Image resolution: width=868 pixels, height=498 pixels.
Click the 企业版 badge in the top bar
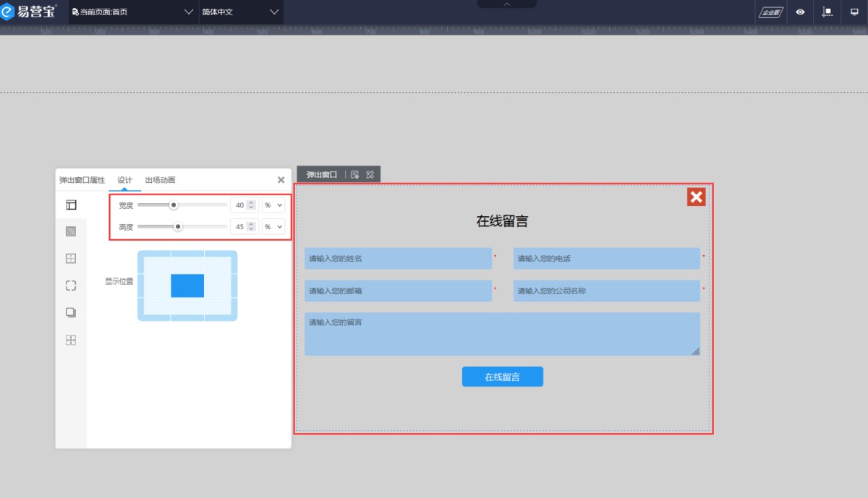771,12
